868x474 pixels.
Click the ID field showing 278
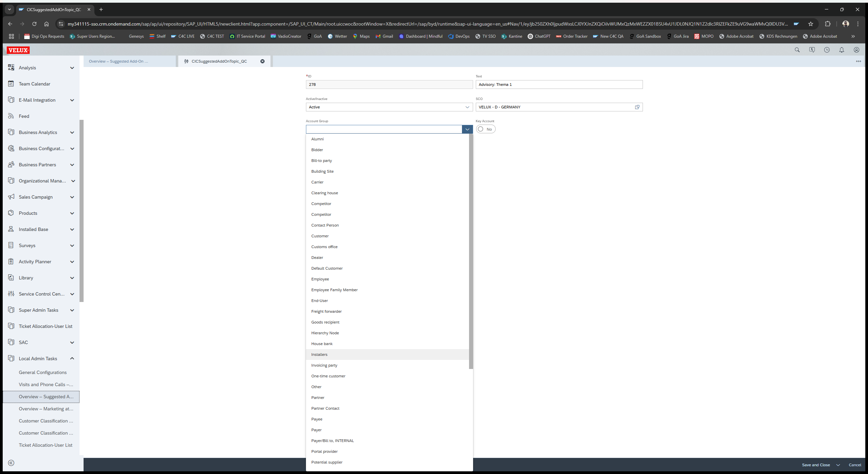point(389,84)
